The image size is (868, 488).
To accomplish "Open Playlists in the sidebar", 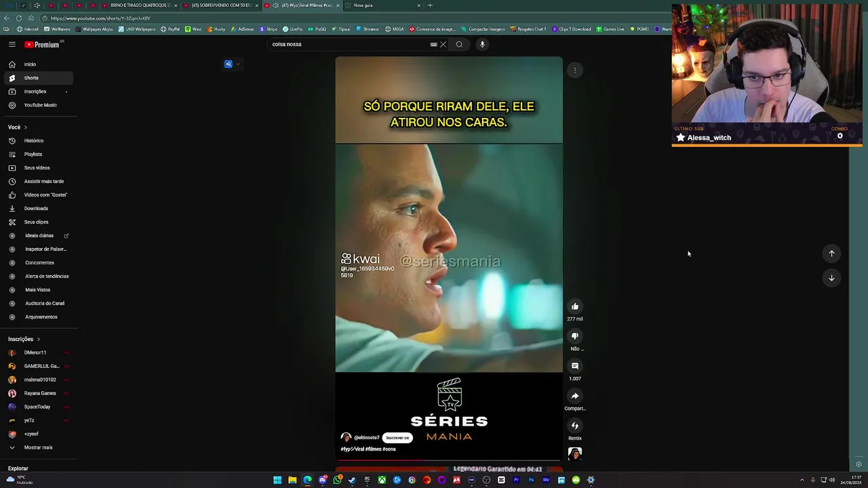I will click(x=39, y=155).
